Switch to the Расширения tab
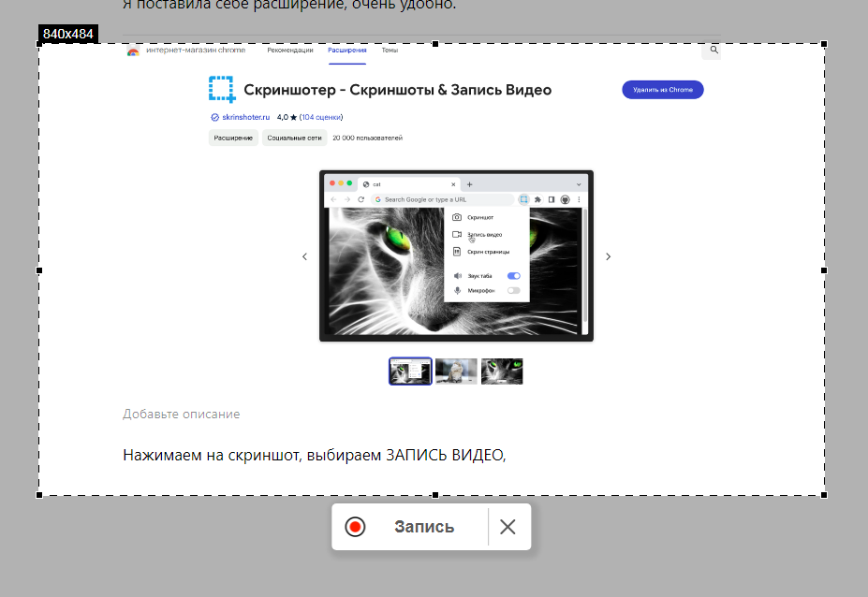The image size is (868, 597). point(347,51)
